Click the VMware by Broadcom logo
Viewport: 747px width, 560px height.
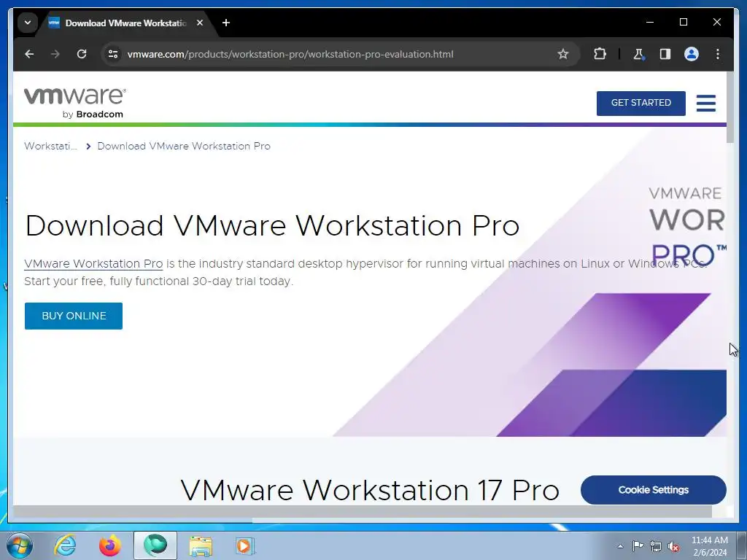[x=75, y=102]
